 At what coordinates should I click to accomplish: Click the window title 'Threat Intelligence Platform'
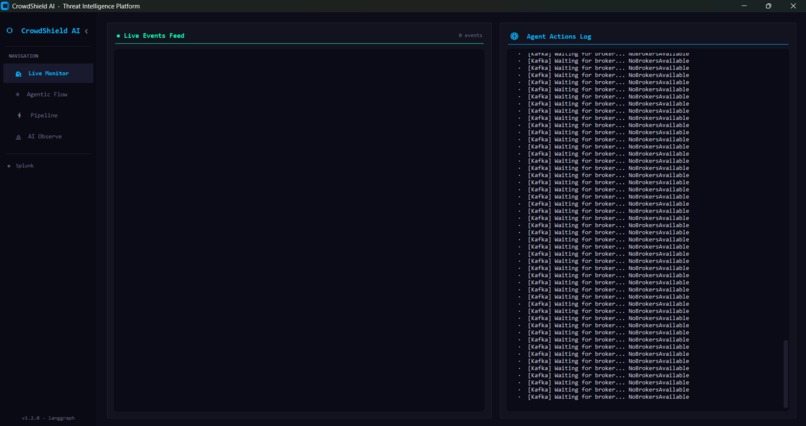[101, 6]
